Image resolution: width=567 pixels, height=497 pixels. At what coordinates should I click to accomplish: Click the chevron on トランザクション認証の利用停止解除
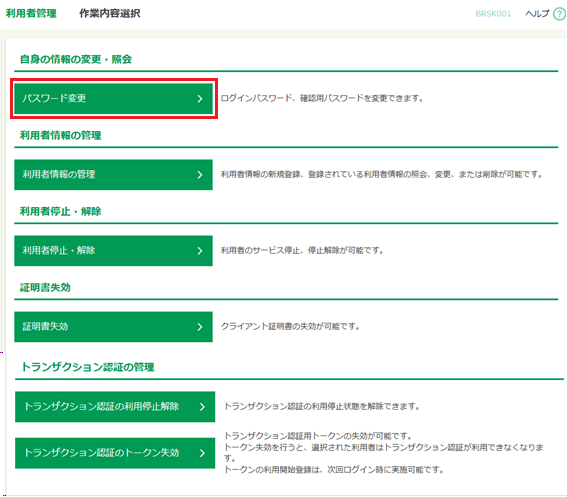202,407
